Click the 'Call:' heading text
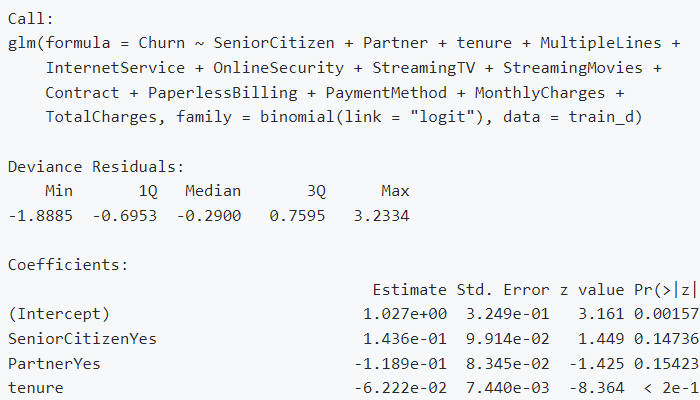Screen dimensions: 700x400 pos(31,19)
